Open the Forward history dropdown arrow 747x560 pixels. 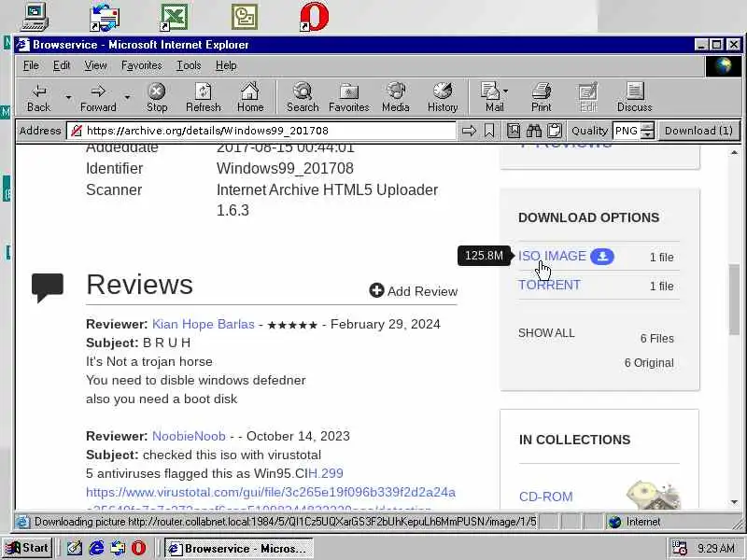coord(127,98)
